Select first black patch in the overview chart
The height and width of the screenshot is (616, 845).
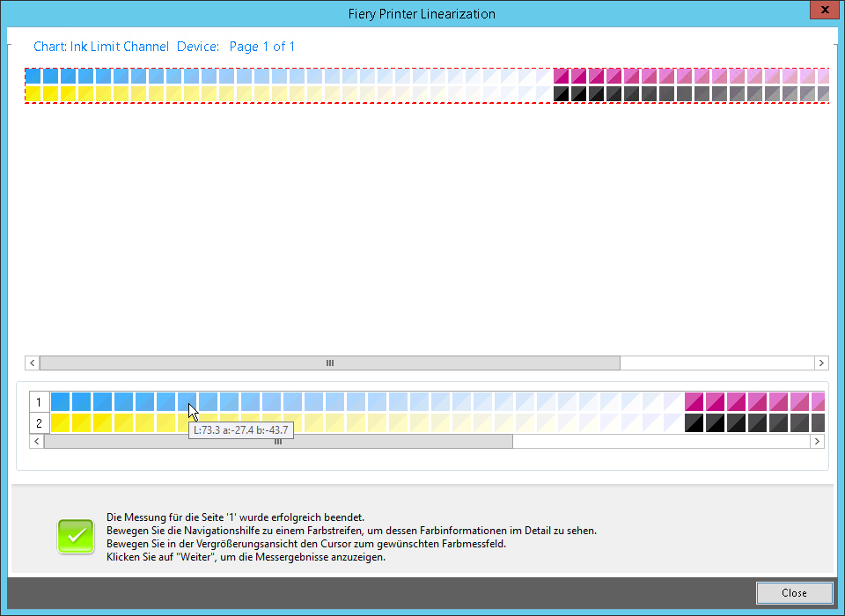[x=561, y=94]
